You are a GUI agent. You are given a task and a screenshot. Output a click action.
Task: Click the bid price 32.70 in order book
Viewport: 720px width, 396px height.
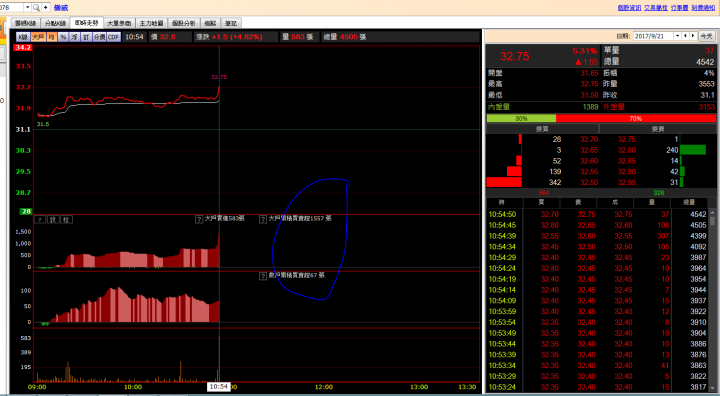589,139
